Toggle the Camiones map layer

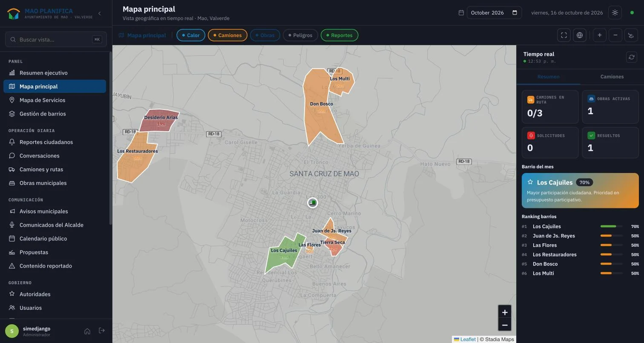[227, 35]
